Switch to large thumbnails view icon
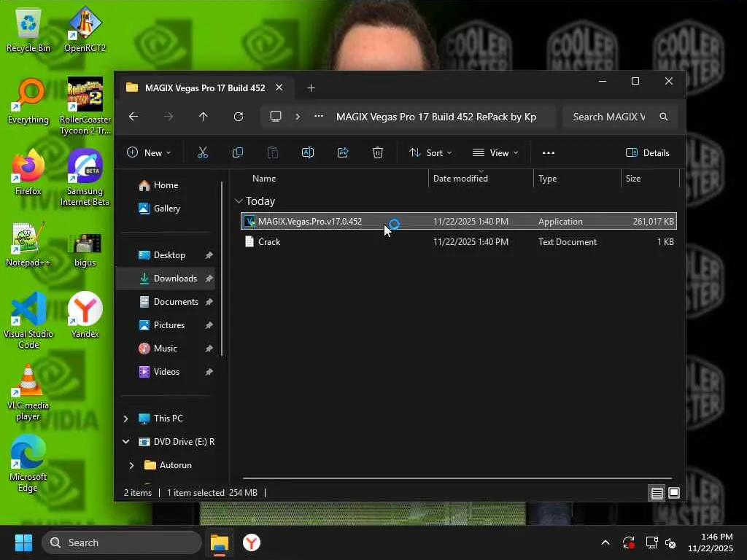Screen dimensions: 747x560 pyautogui.click(x=673, y=493)
